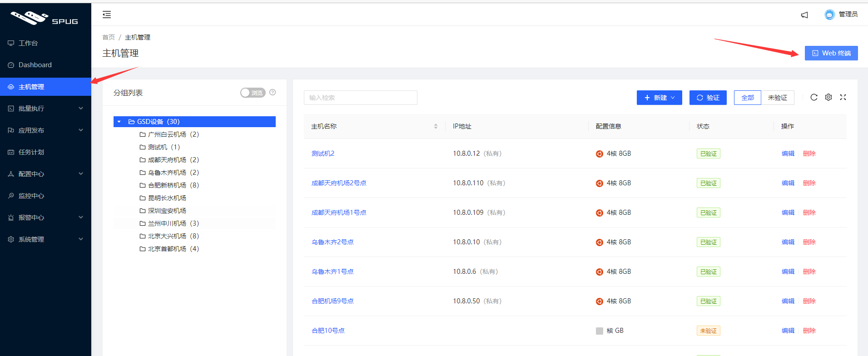This screenshot has height=356, width=868.
Task: Open 任务计划 in sidebar
Action: [x=45, y=152]
